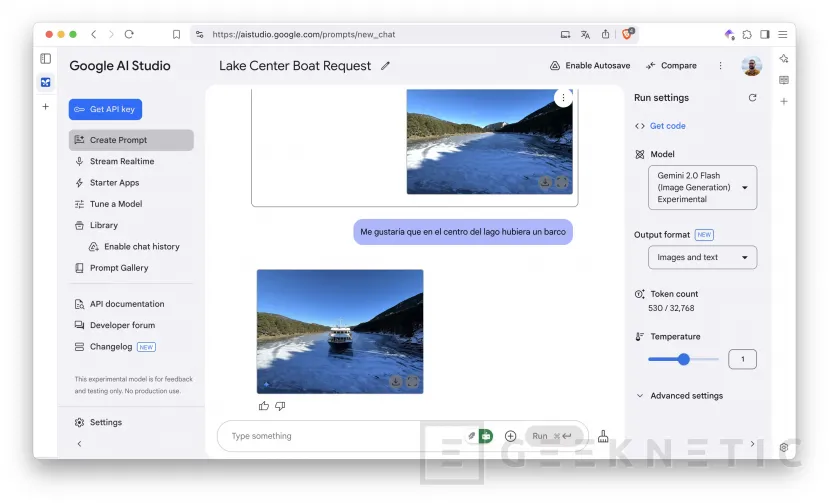Click the token count value 530 / 32,768

[x=671, y=308]
